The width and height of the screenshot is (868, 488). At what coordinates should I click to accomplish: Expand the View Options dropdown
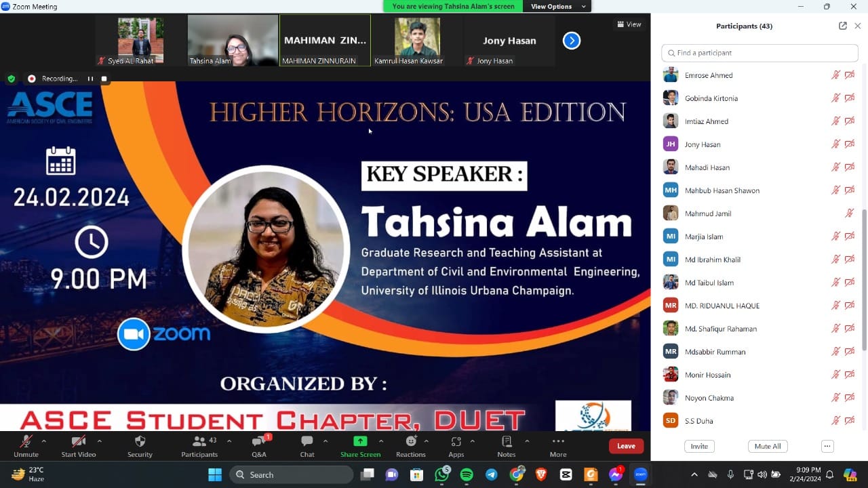click(558, 7)
